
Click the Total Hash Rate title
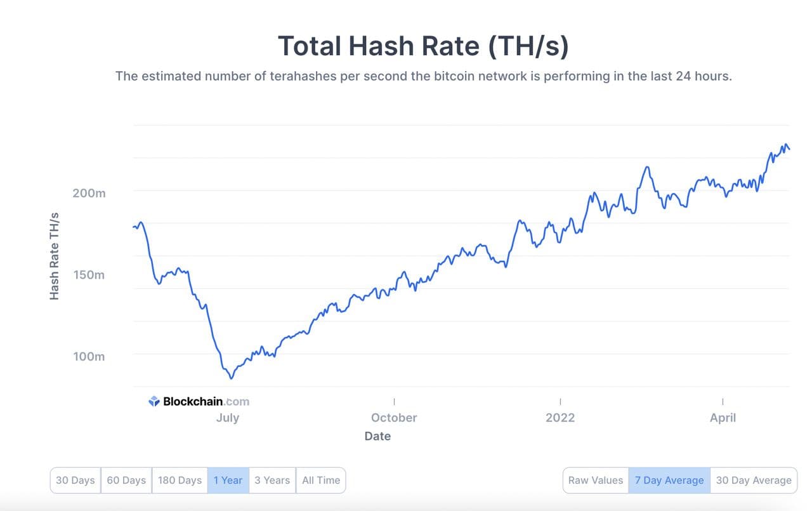pos(423,46)
